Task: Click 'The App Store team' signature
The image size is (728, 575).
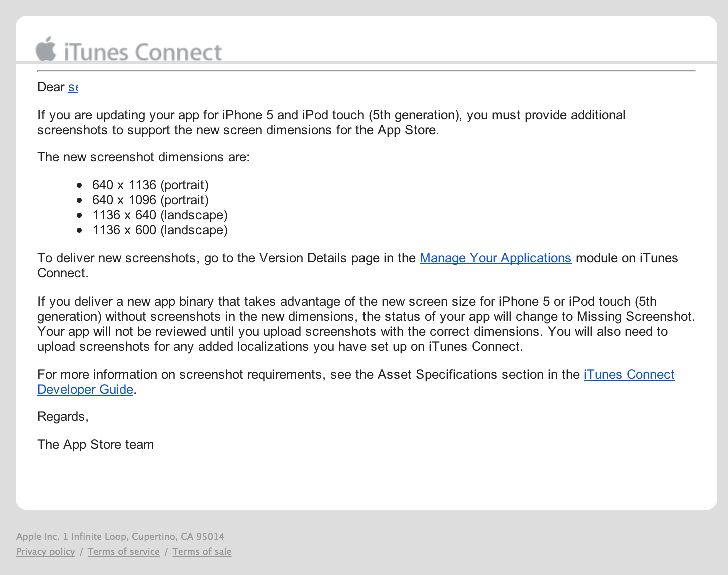Action: (x=95, y=445)
